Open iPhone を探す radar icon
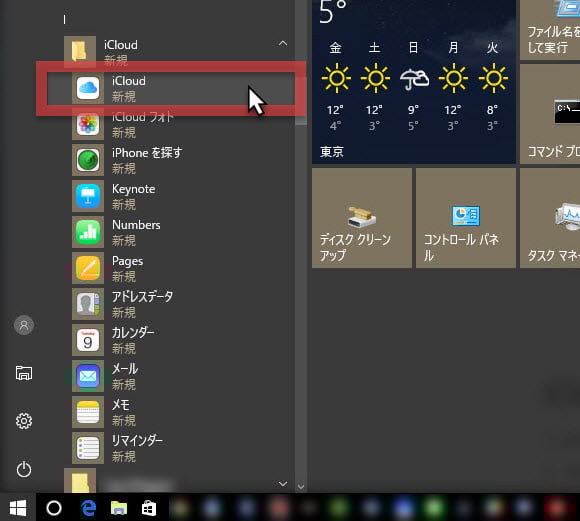This screenshot has width=580, height=521. click(x=88, y=160)
